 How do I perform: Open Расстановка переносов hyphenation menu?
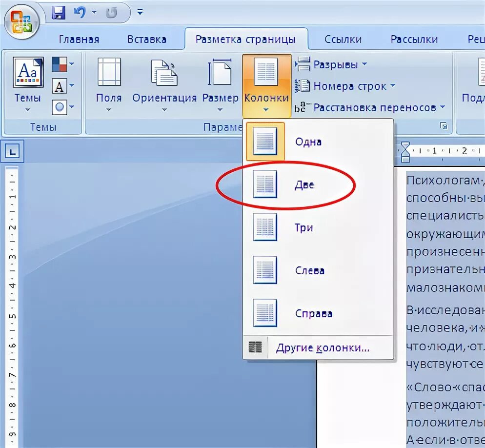pyautogui.click(x=369, y=108)
